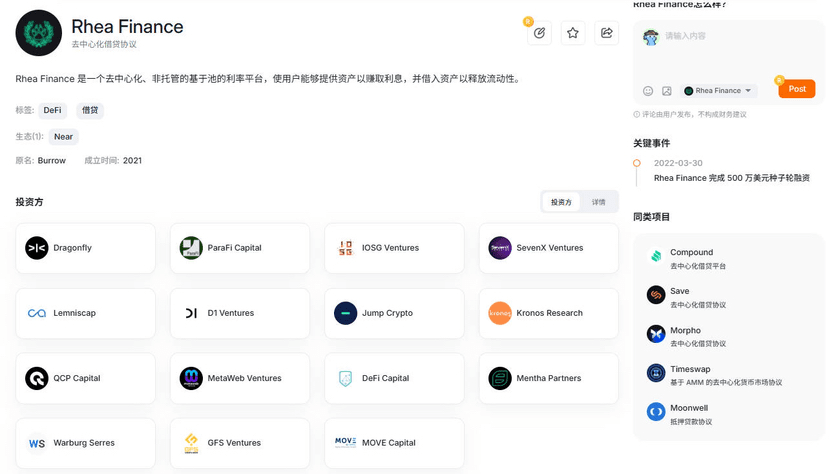Image resolution: width=829 pixels, height=474 pixels.
Task: Open the seed round funding event text
Action: pos(732,178)
